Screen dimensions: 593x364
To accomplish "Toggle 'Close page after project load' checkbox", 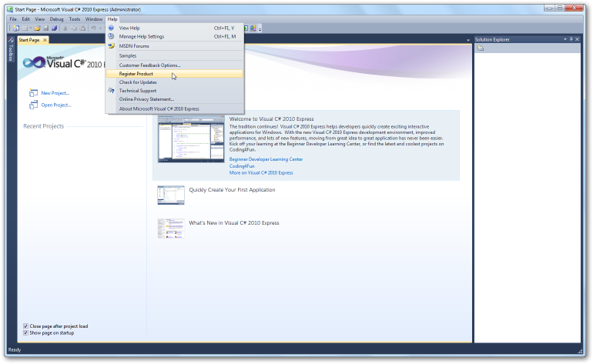I will click(x=26, y=326).
